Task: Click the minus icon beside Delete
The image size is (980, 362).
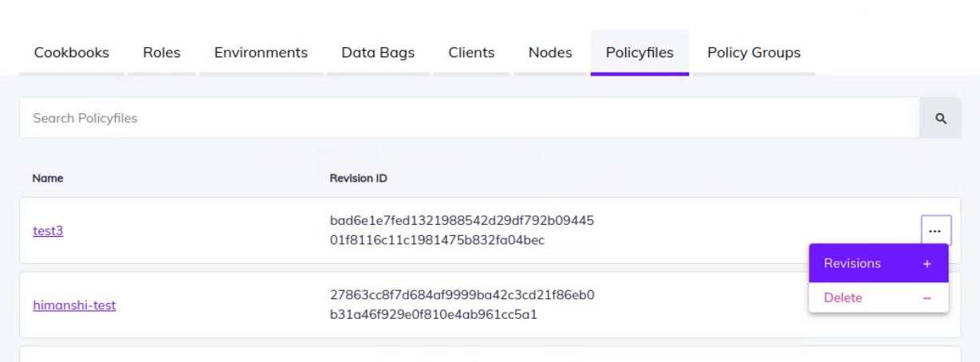Action: pos(927,297)
